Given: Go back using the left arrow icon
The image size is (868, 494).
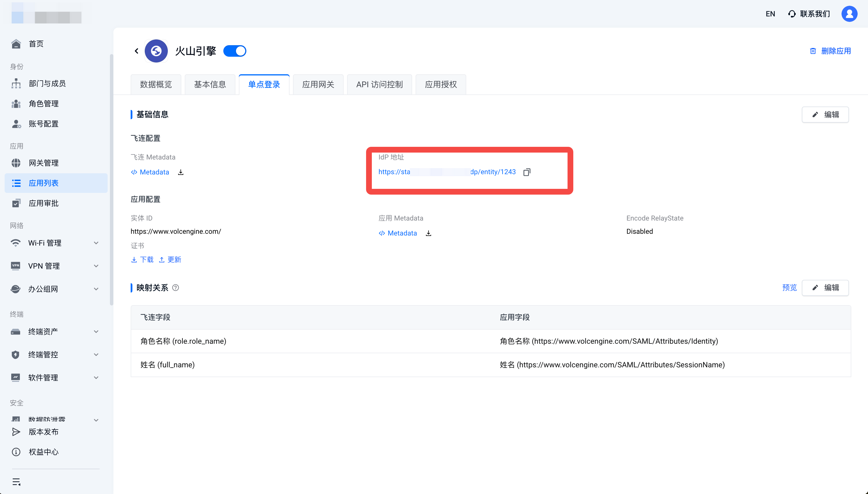Looking at the screenshot, I should (136, 51).
